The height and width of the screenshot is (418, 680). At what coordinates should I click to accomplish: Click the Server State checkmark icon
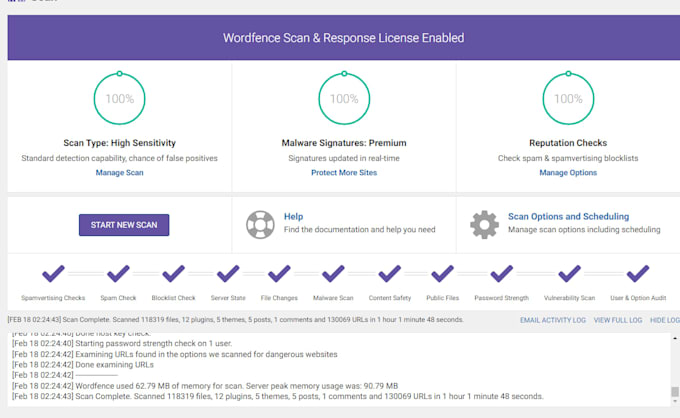click(228, 273)
